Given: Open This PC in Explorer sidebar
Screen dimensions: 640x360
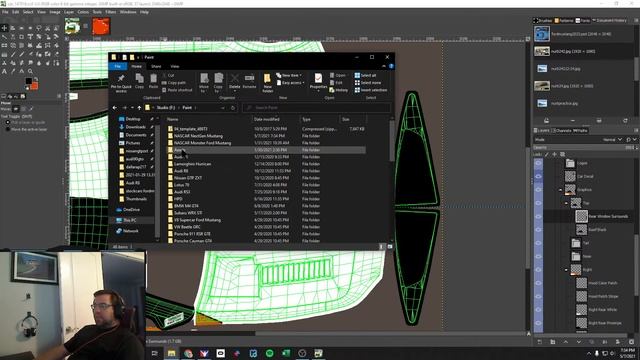Looking at the screenshot, I should tap(129, 220).
